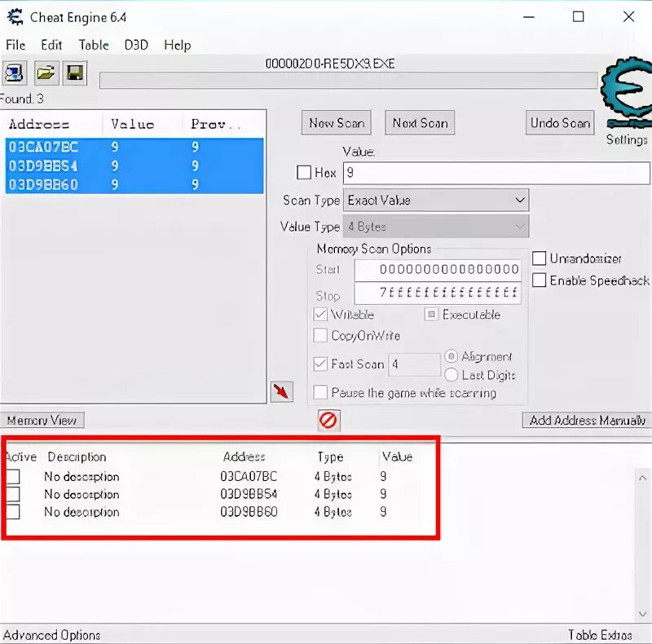Click the value 9 for 03D9BB60 in the table
The width and height of the screenshot is (652, 644).
383,512
